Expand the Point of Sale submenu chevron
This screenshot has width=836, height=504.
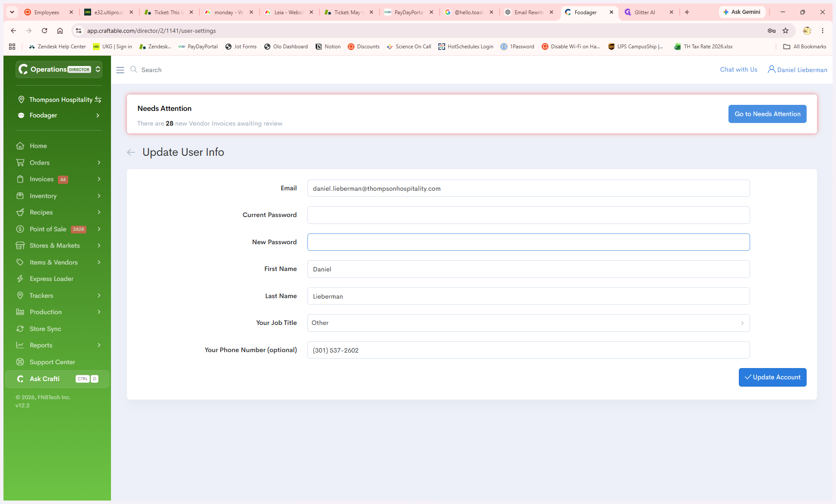click(x=99, y=229)
